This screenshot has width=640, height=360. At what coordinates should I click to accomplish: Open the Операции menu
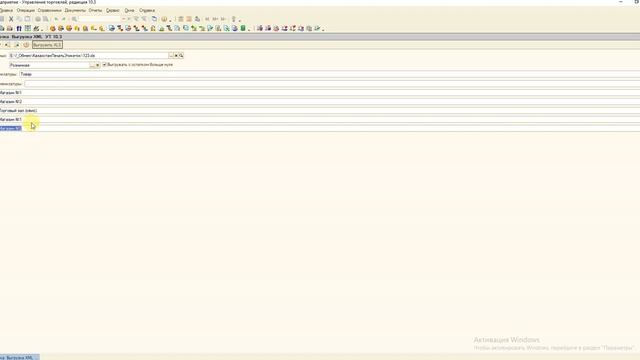(25, 10)
